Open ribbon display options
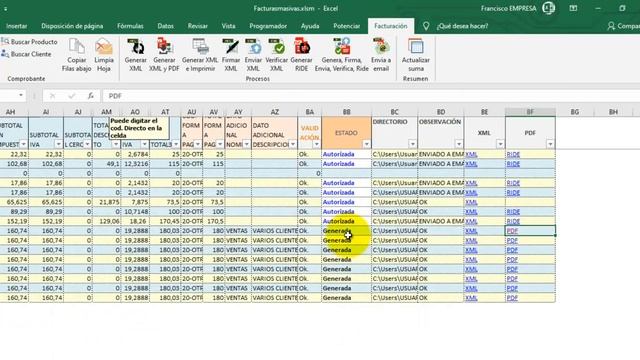The width and height of the screenshot is (640, 360). point(573,8)
